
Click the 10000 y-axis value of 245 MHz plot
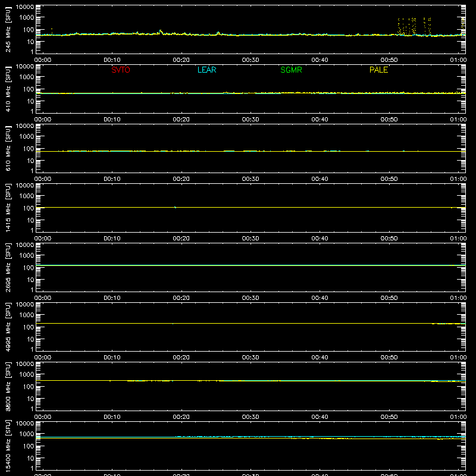coord(25,7)
